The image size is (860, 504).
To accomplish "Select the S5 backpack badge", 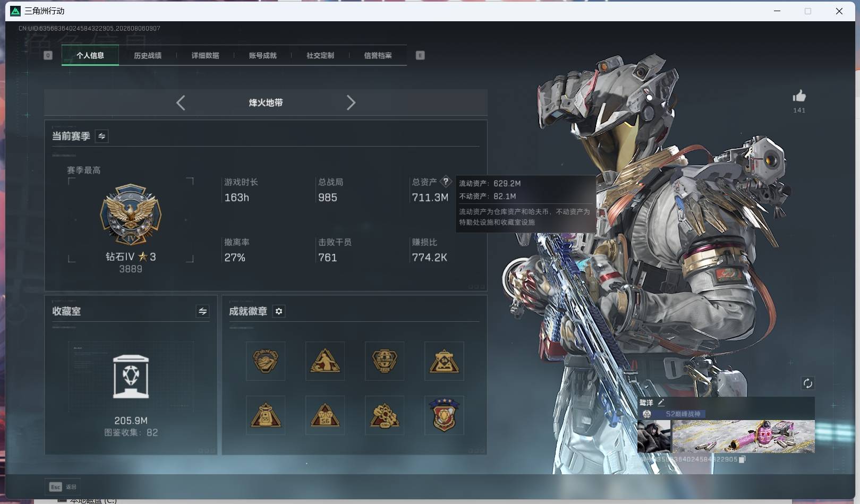I will [266, 415].
